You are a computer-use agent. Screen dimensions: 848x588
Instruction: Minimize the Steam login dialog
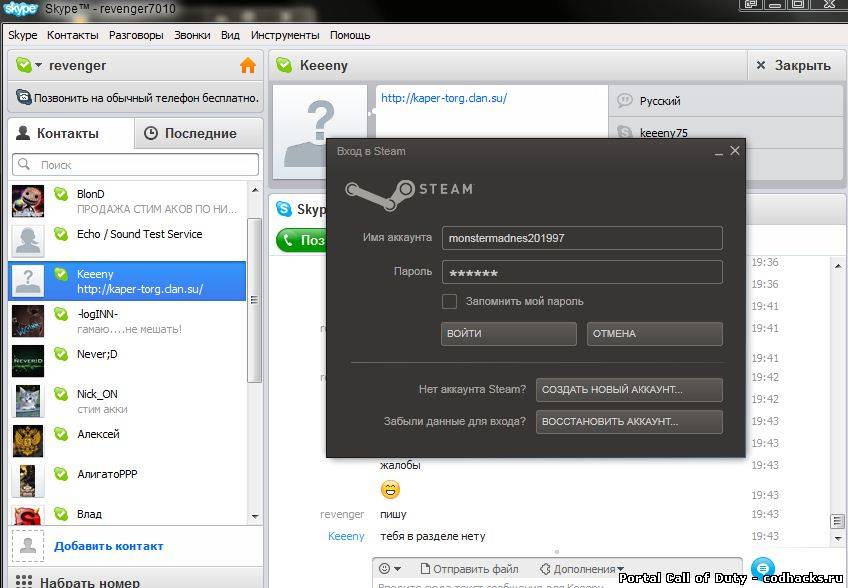(719, 152)
